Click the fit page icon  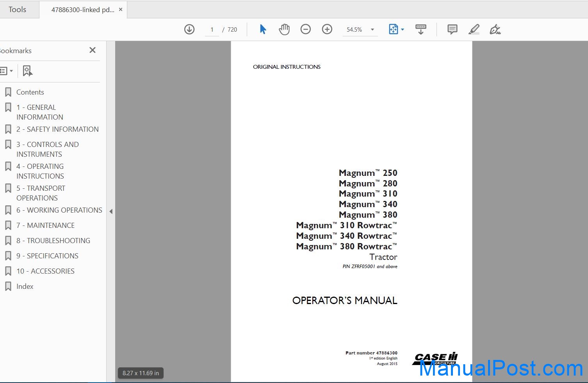coord(393,29)
